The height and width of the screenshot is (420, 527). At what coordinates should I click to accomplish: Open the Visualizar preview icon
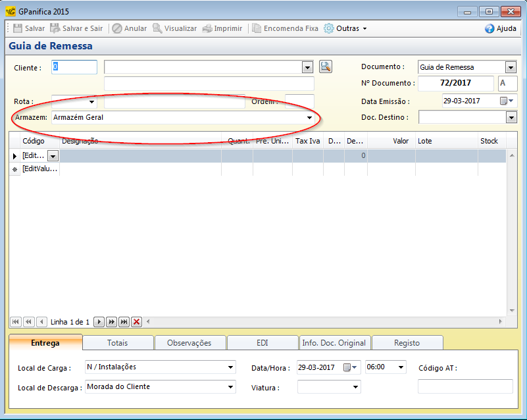pos(157,28)
